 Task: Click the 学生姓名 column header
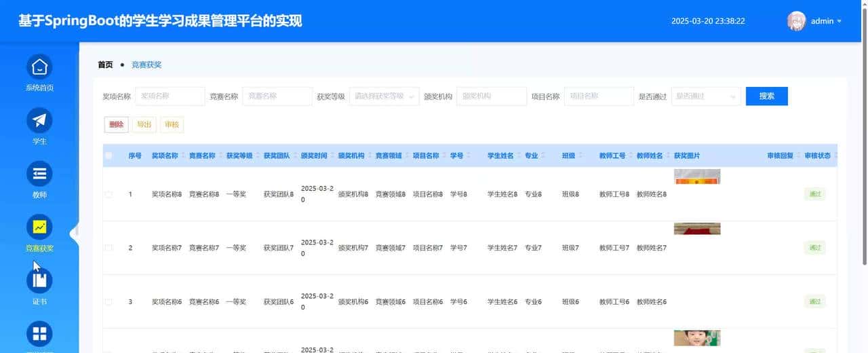tap(500, 156)
